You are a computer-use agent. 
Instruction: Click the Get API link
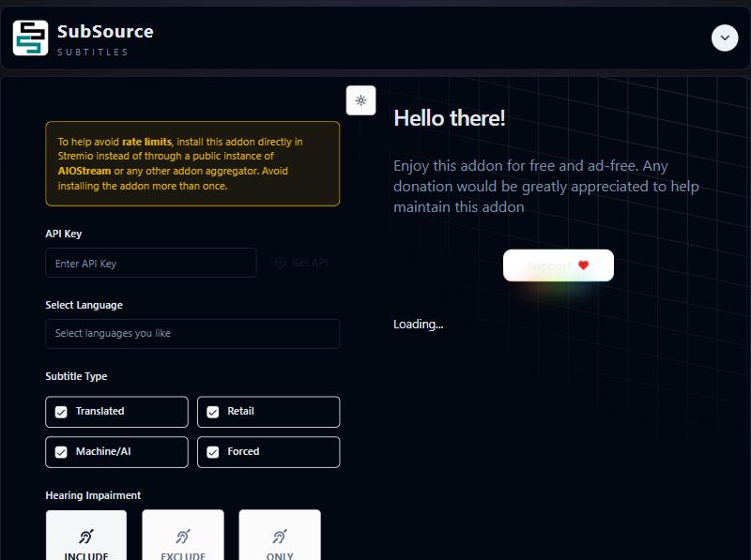pyautogui.click(x=301, y=263)
